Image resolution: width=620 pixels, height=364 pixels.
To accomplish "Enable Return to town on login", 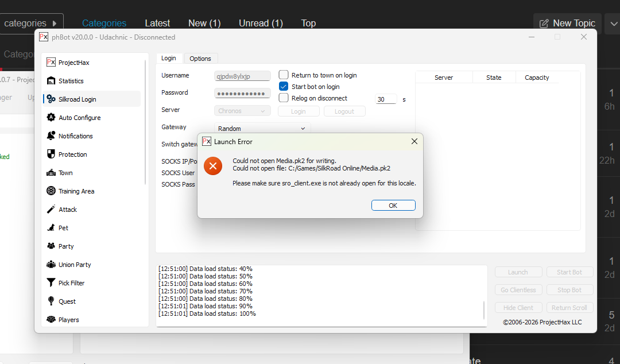I will 284,75.
